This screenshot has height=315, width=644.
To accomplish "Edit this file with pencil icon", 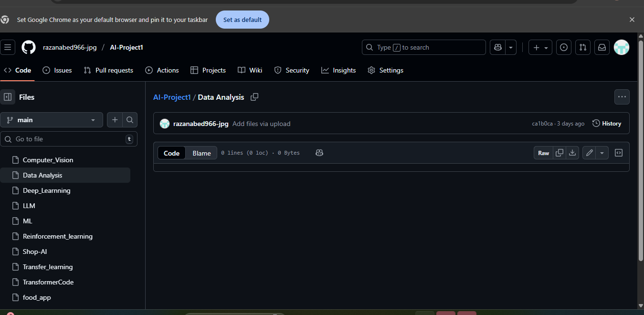I will [x=589, y=153].
